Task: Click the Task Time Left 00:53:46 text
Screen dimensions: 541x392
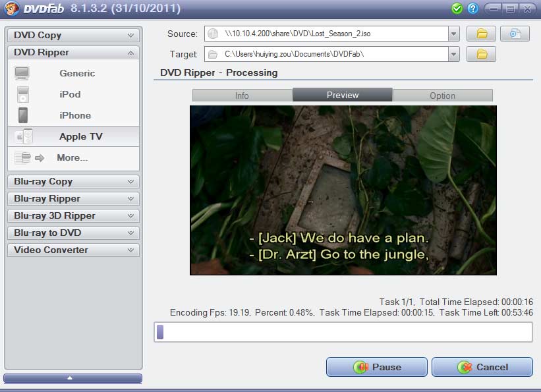Action: click(486, 313)
